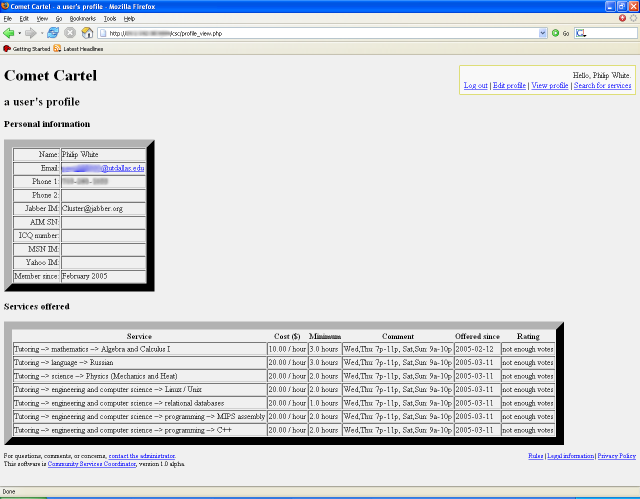Click the 10.00 / hour cost cell

point(287,349)
